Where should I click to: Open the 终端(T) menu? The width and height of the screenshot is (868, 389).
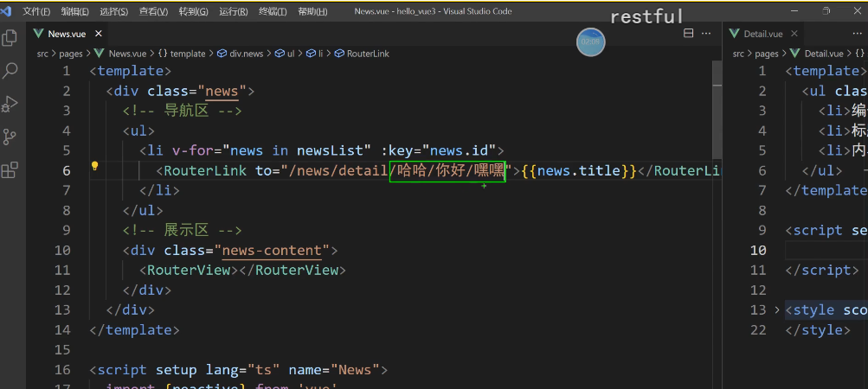click(273, 11)
